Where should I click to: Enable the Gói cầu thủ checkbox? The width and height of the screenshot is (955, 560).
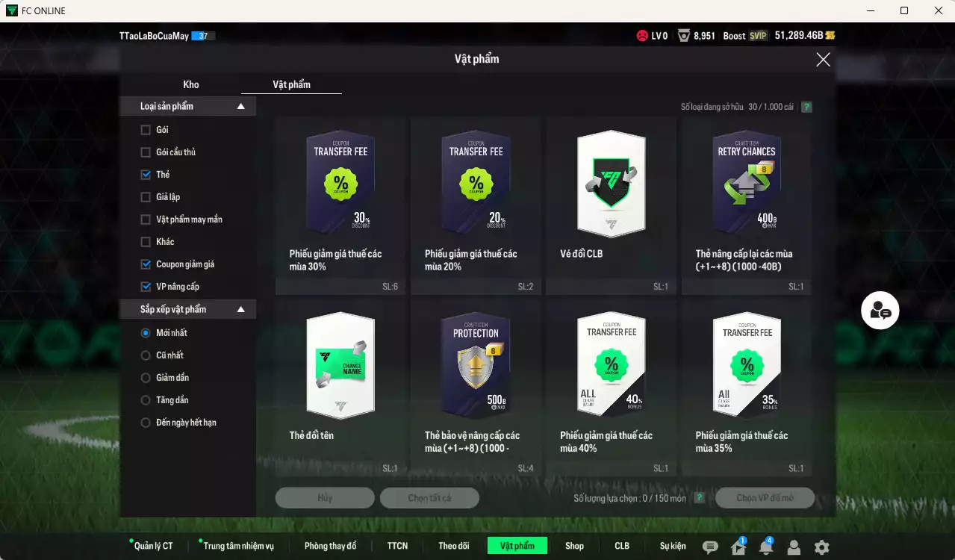coord(146,152)
